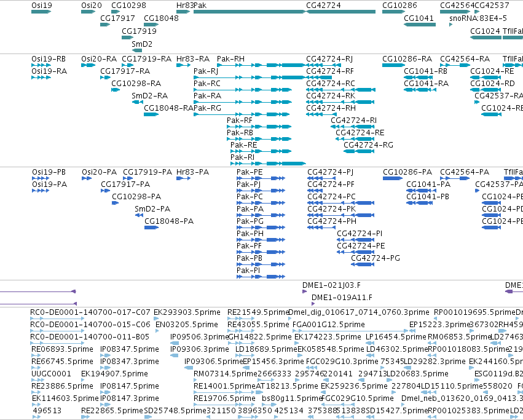Viewport: 523px width, 420px height.
Task: Select the CG42564 gene label
Action: coord(457,6)
